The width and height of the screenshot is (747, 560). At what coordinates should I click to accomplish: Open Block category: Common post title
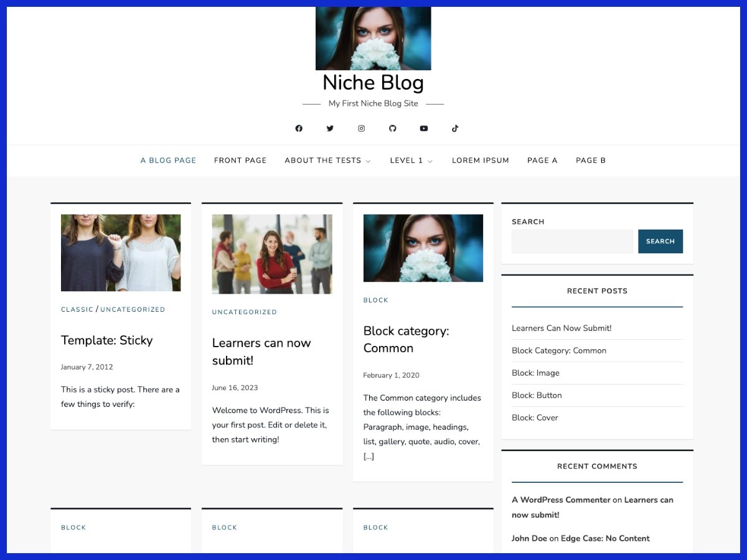(406, 339)
